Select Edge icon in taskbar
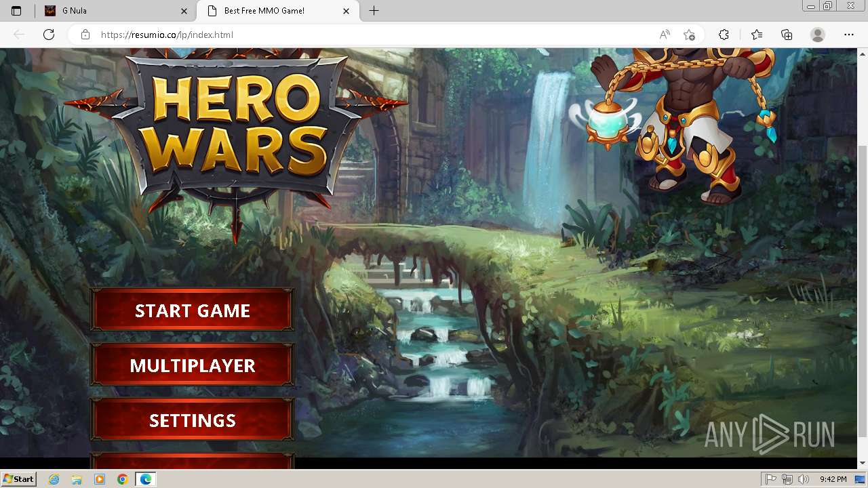Screen dimensions: 868x488 click(x=146, y=479)
